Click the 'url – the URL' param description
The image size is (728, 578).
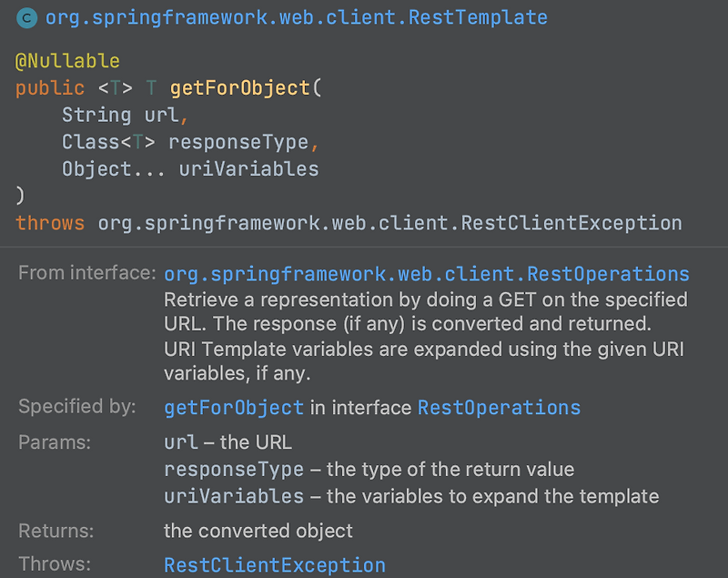click(228, 442)
